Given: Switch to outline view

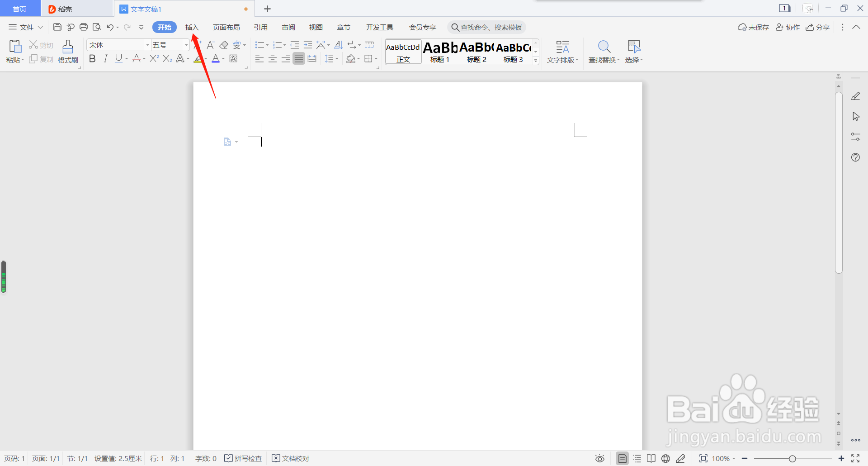Looking at the screenshot, I should coord(637,459).
